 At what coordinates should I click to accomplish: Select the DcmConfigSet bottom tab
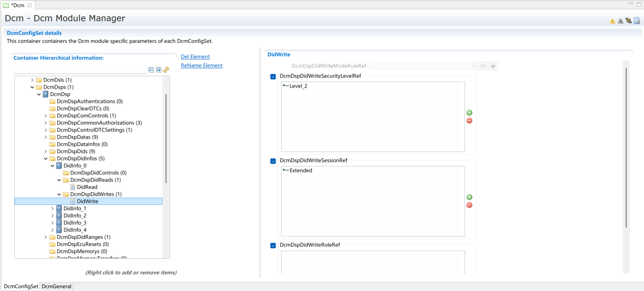[x=21, y=286]
